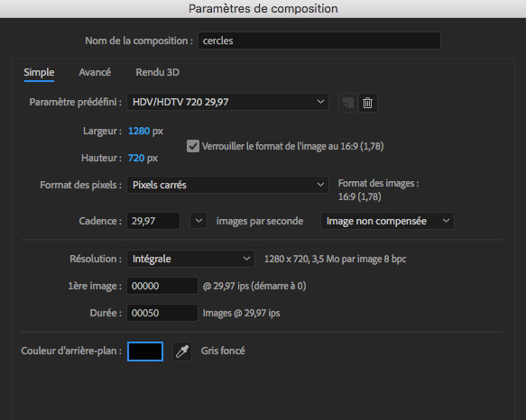Click the Cadence 29,97 input field

[153, 221]
